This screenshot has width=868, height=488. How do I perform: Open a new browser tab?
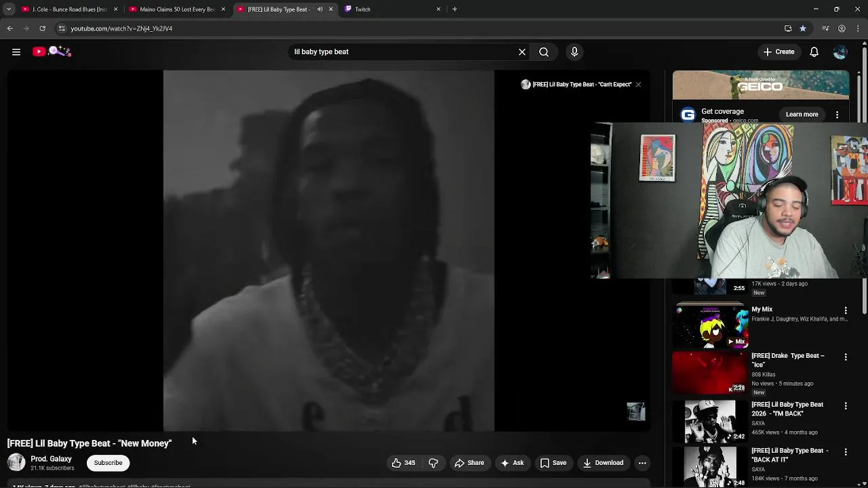click(454, 9)
